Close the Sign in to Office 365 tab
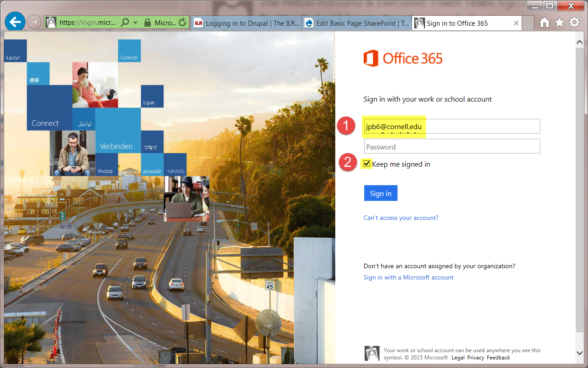Screen dimensions: 588x368 (516, 23)
